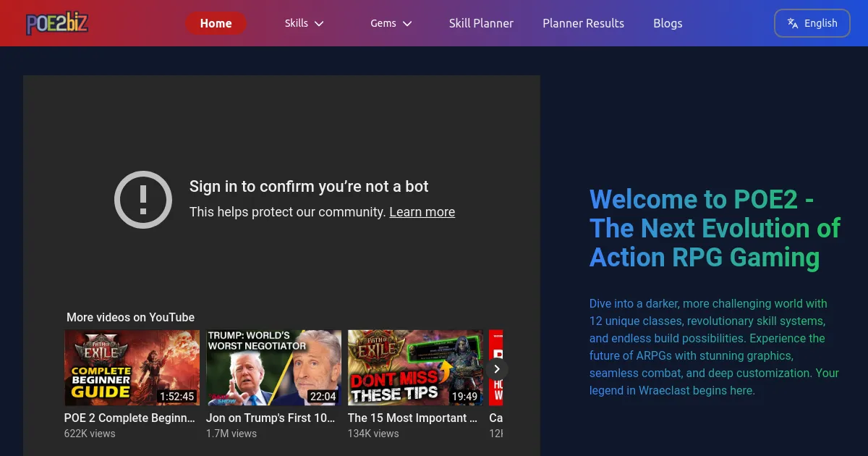This screenshot has height=456, width=868.
Task: Expand the Gems chevron arrow
Action: 407,24
